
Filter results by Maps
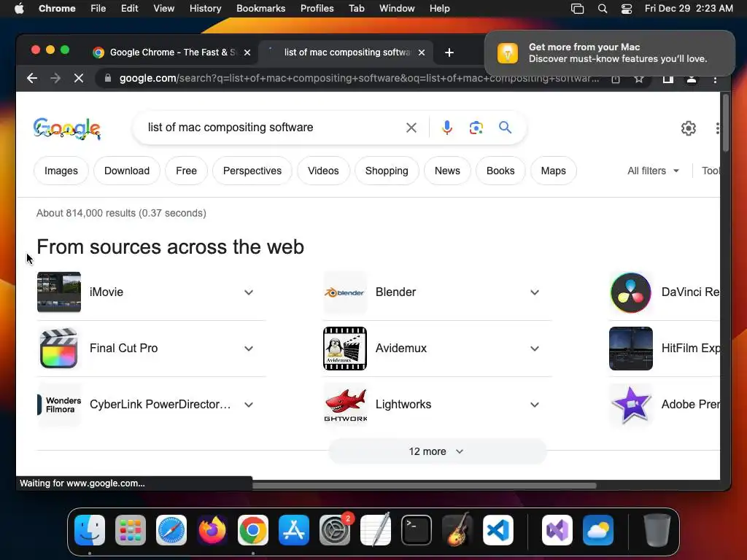(x=553, y=171)
